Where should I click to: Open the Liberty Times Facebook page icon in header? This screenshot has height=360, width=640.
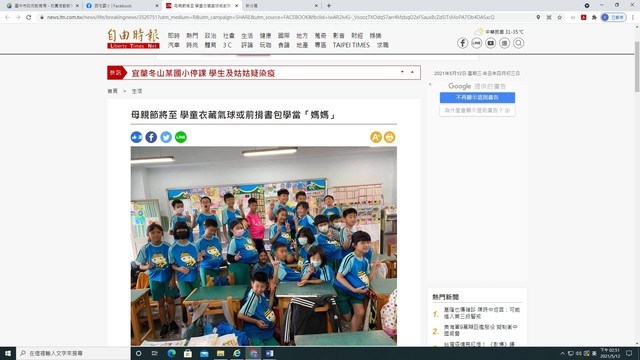point(462,43)
